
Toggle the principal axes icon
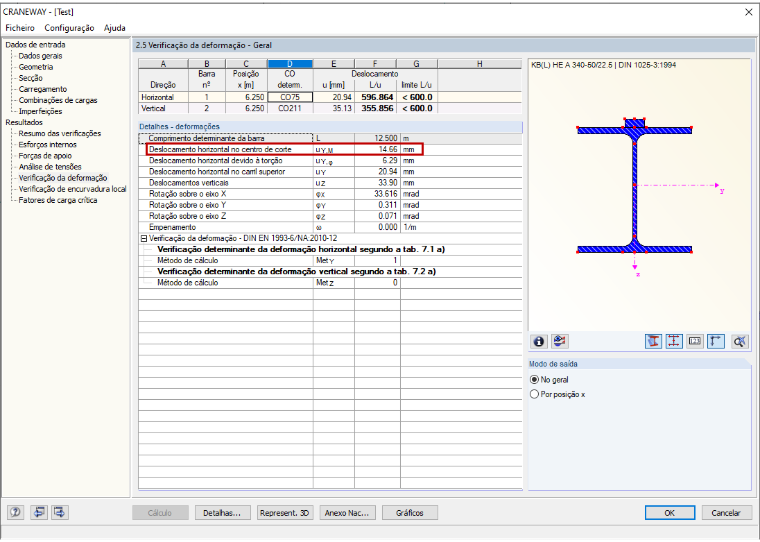point(716,341)
